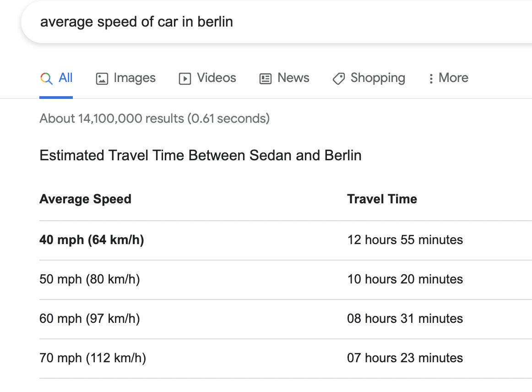Viewport: 532px width, 392px height.
Task: Click the Travel Time column header
Action: pyautogui.click(x=382, y=199)
